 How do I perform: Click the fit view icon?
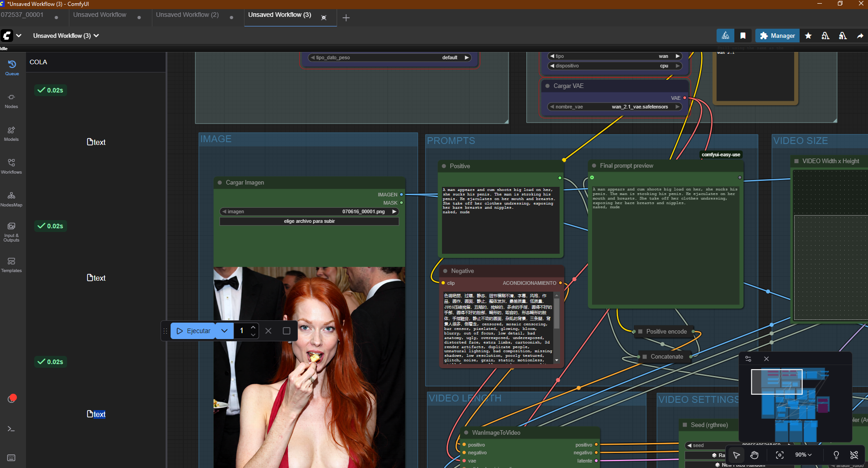pos(780,455)
